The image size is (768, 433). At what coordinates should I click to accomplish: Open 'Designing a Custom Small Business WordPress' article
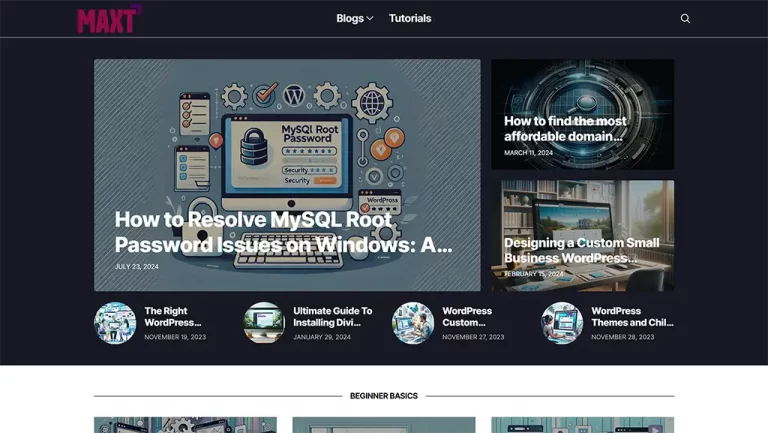581,250
